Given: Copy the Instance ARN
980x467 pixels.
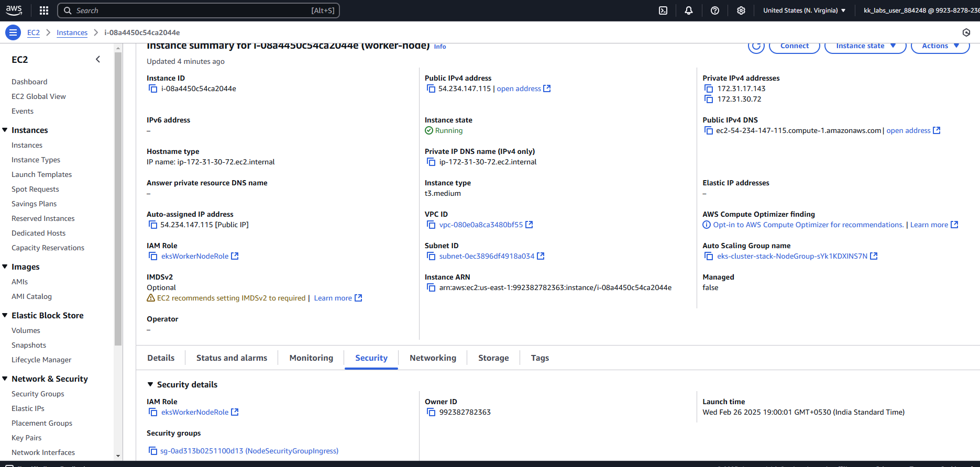Looking at the screenshot, I should point(431,288).
